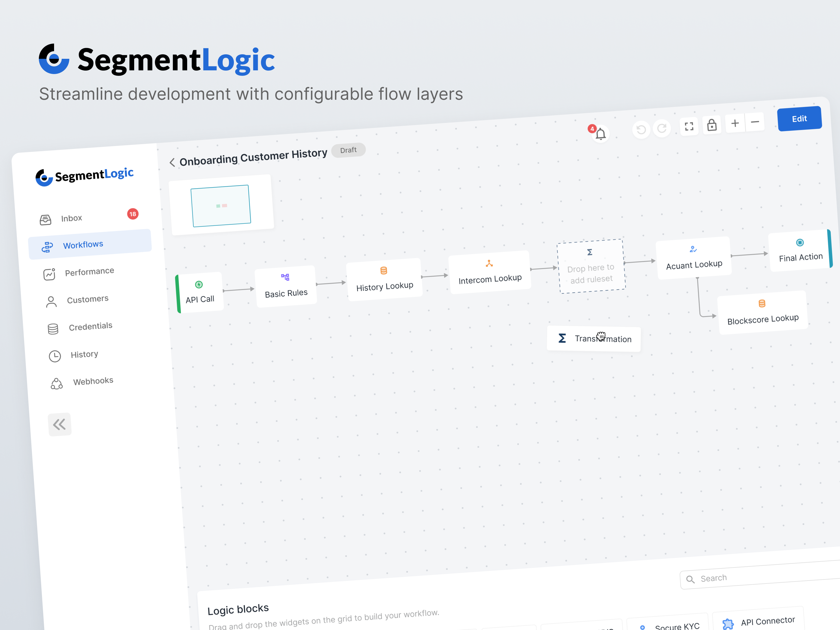Image resolution: width=840 pixels, height=630 pixels.
Task: Switch to the Workflows section
Action: (x=90, y=244)
